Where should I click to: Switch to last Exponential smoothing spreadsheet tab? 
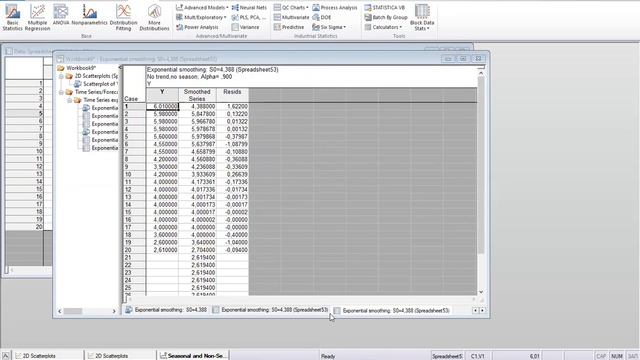tap(391, 311)
